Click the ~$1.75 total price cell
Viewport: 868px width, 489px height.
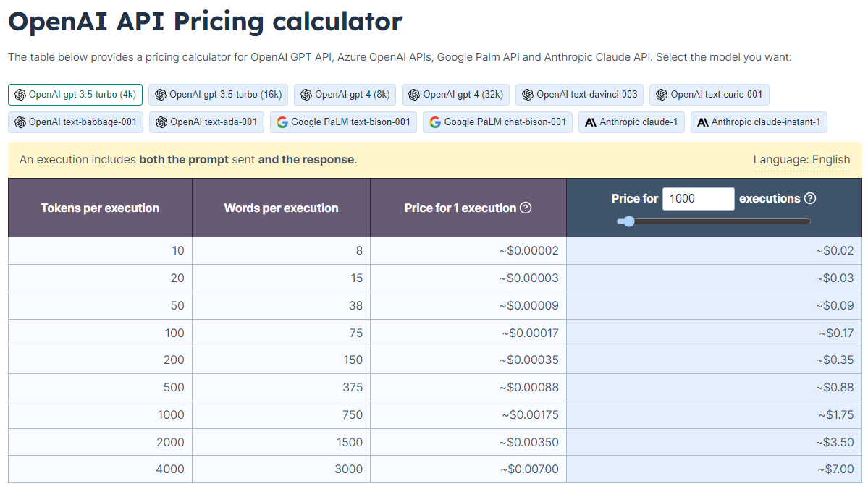click(714, 415)
